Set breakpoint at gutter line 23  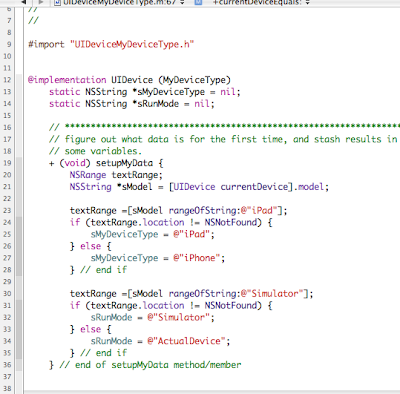[x=7, y=211]
